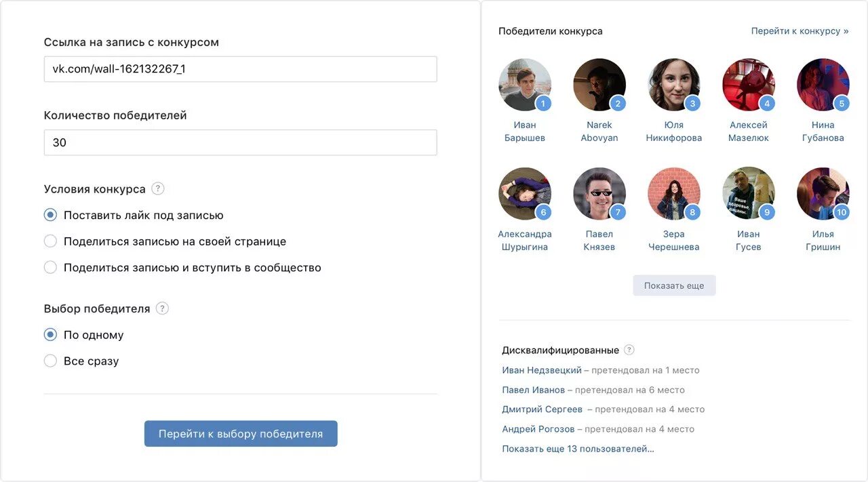Show 13 more disqualified users
Screen dimensions: 868x482
point(578,449)
